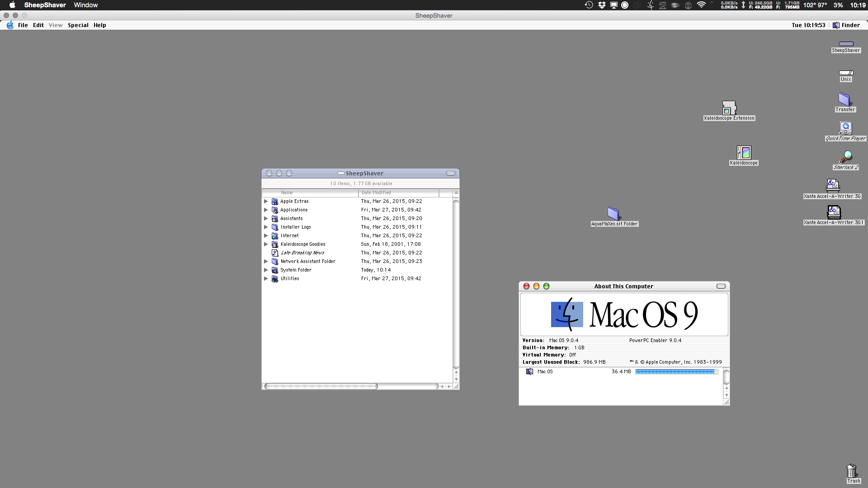Open the SheepShaver application menu
Image resolution: width=868 pixels, height=488 pixels.
(x=45, y=5)
